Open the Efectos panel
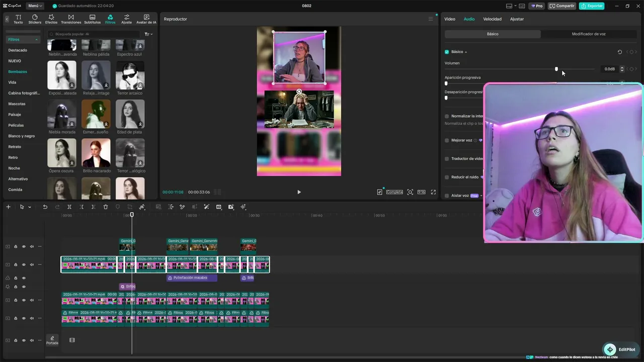 pos(51,19)
